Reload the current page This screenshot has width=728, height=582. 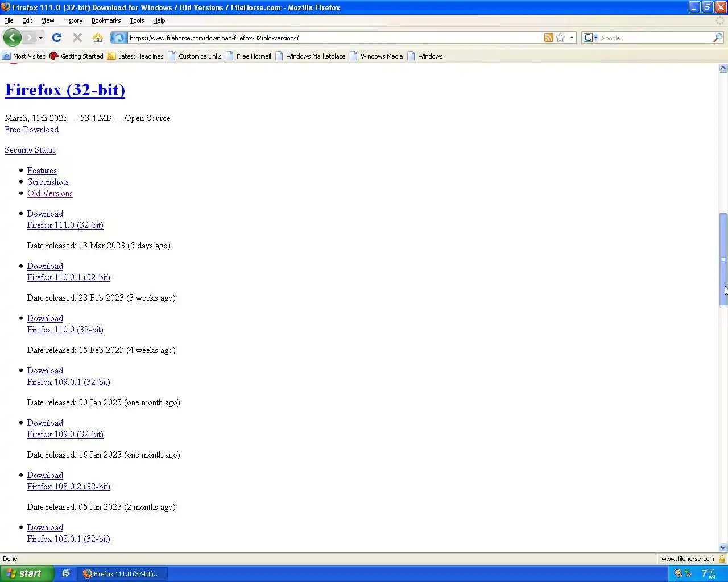(57, 38)
